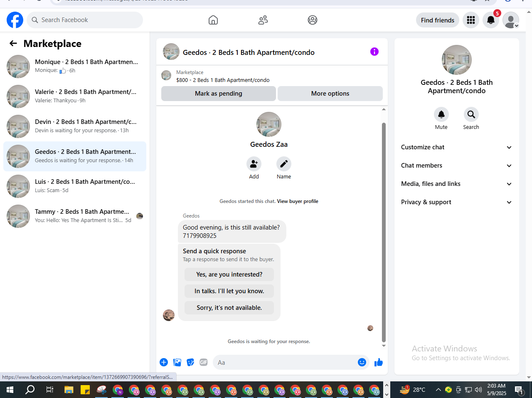
Task: Click the Name pencil edit icon
Action: tap(284, 164)
